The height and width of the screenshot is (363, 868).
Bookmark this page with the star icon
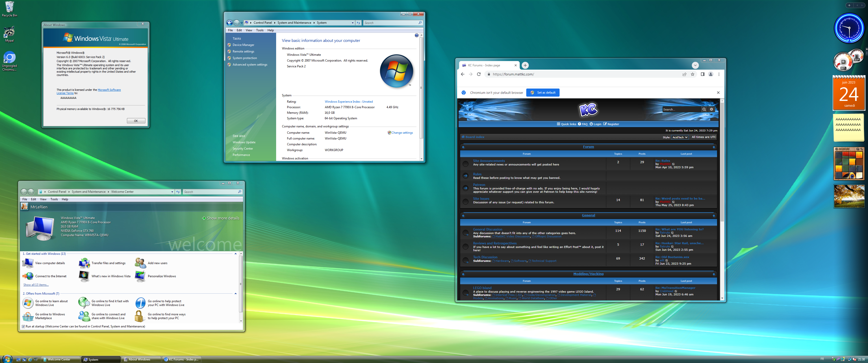coord(692,74)
